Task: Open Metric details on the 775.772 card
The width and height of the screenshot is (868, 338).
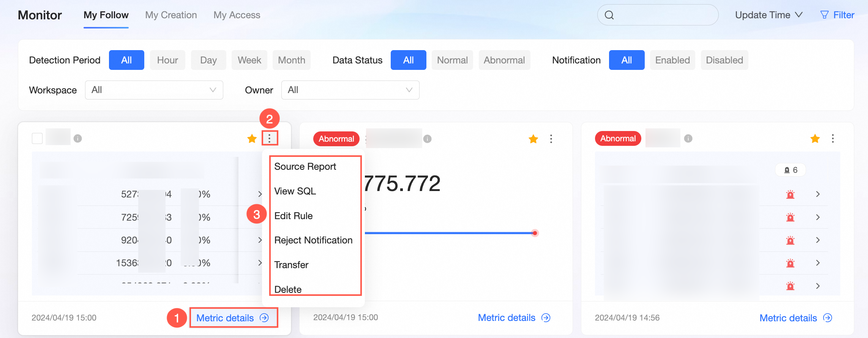Action: pos(514,317)
